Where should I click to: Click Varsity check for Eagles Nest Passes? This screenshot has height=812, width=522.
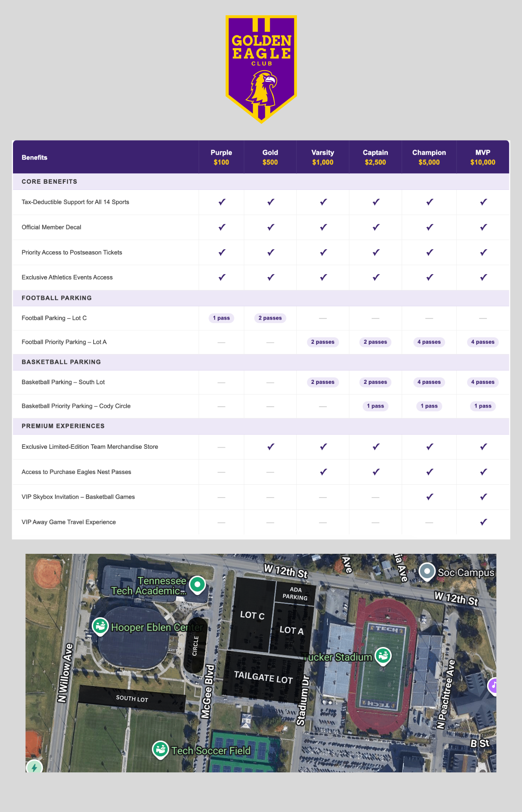click(x=323, y=472)
